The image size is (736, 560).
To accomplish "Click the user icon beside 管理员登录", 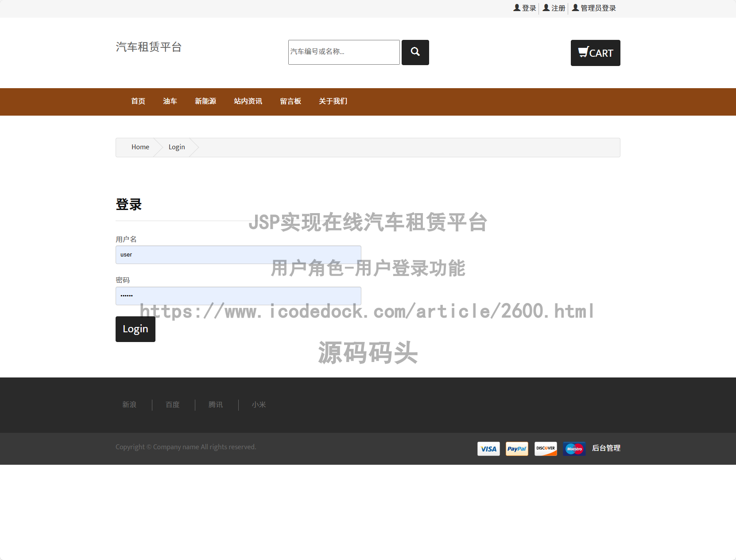I will [575, 8].
